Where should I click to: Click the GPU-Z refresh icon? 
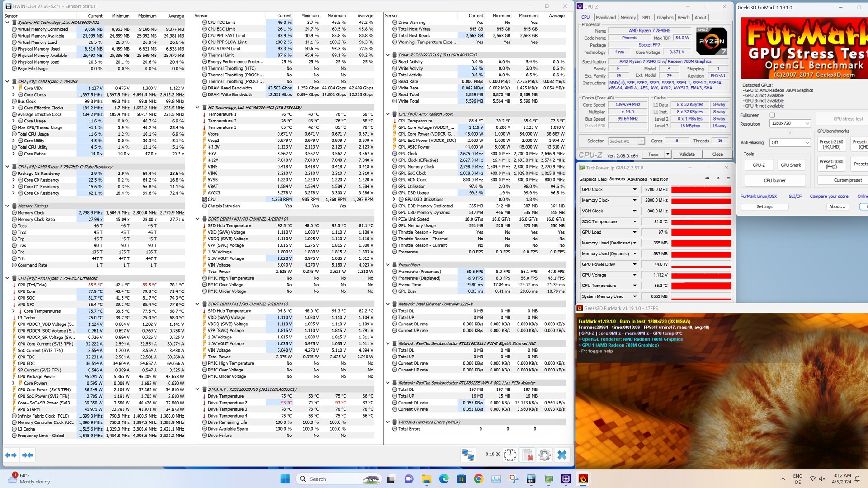pos(718,178)
